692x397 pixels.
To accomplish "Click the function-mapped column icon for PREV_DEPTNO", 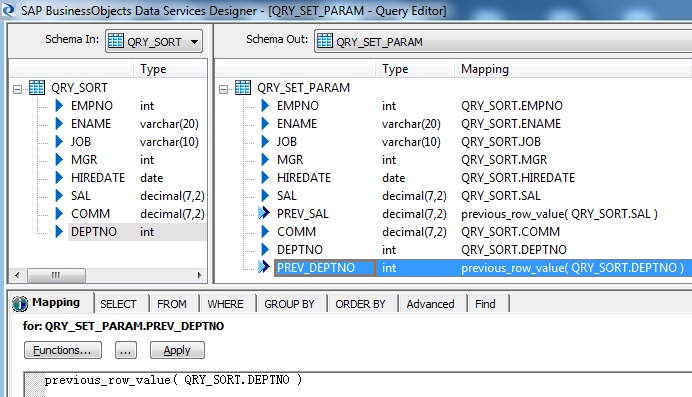I will click(x=264, y=267).
